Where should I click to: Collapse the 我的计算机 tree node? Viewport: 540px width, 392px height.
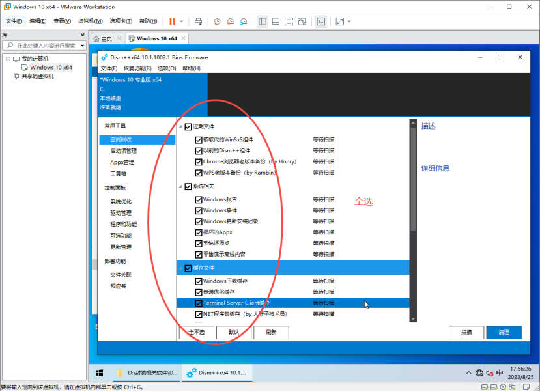pyautogui.click(x=8, y=59)
